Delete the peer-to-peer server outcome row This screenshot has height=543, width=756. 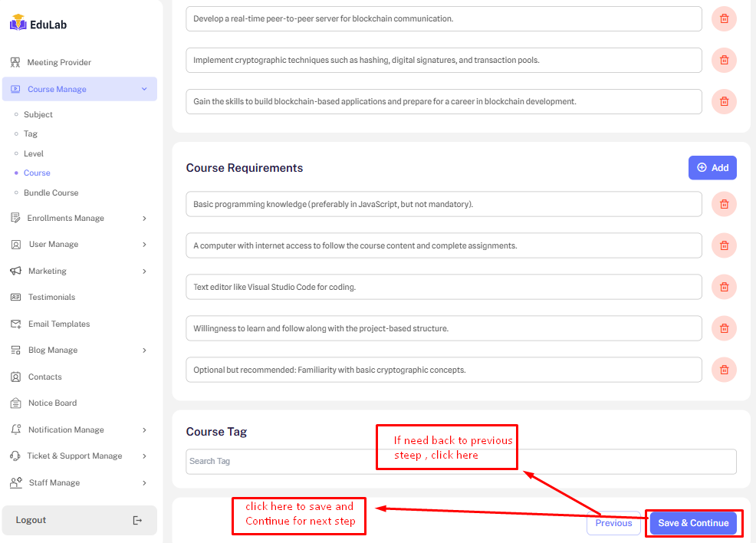(724, 19)
